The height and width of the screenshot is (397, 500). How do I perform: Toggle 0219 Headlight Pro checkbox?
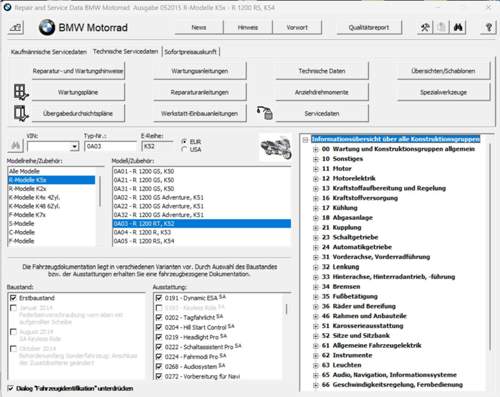coord(159,337)
